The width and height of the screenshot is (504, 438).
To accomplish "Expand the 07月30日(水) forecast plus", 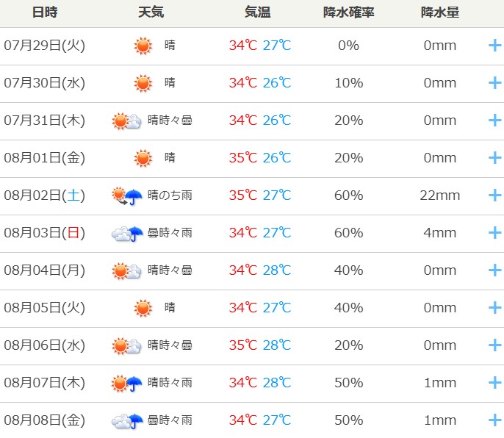I will [x=494, y=83].
